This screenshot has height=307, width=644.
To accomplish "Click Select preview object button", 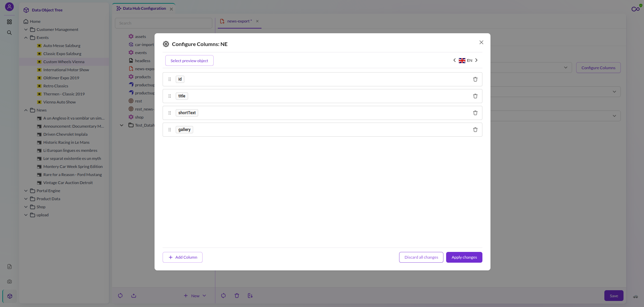I will point(189,60).
